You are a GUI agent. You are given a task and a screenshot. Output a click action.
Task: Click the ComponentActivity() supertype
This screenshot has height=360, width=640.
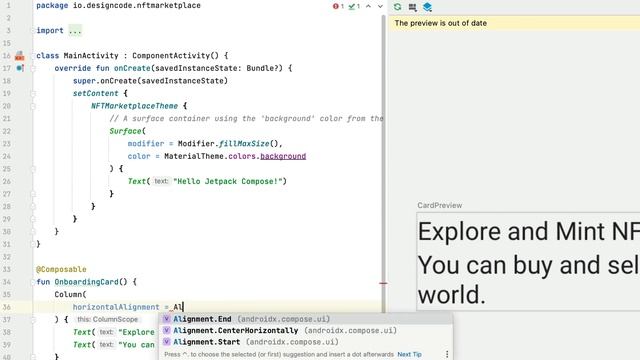pos(176,56)
